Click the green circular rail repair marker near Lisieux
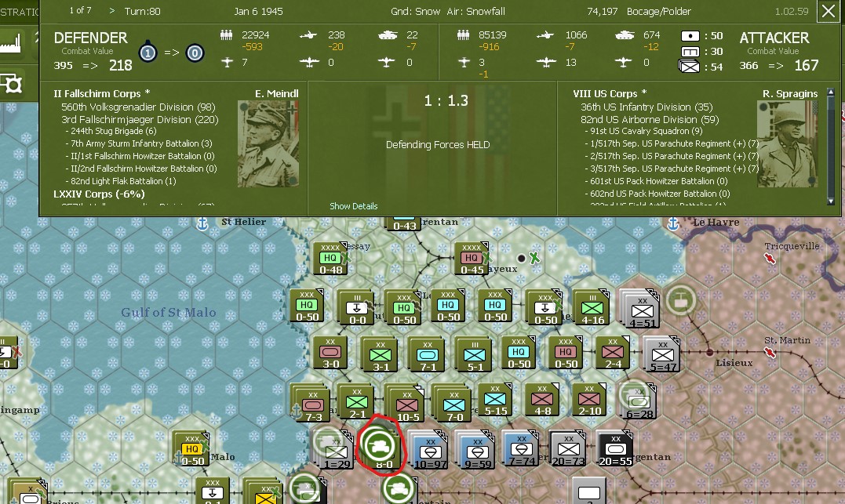This screenshot has width=845, height=504. coord(681,299)
